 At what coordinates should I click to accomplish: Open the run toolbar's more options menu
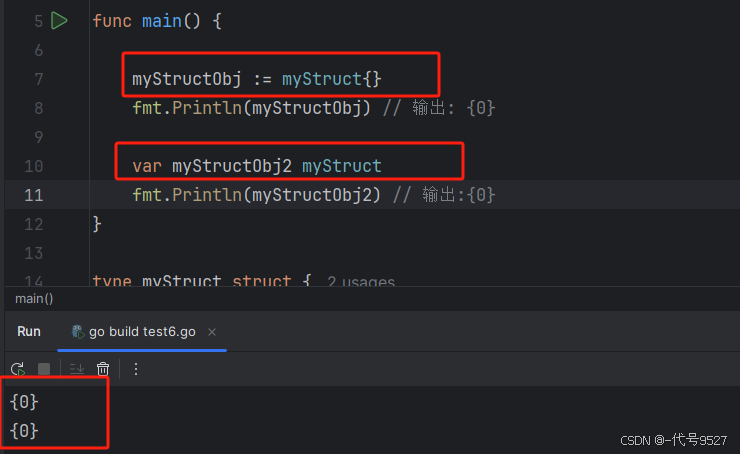136,369
